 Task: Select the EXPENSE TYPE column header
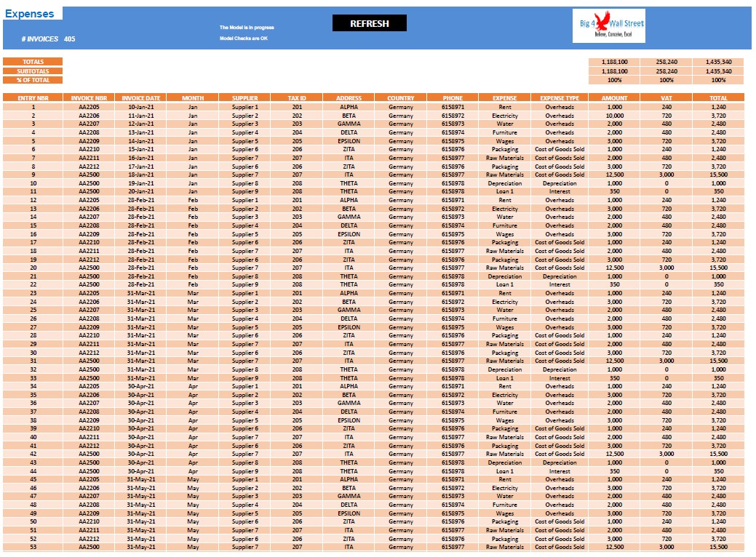coord(560,98)
